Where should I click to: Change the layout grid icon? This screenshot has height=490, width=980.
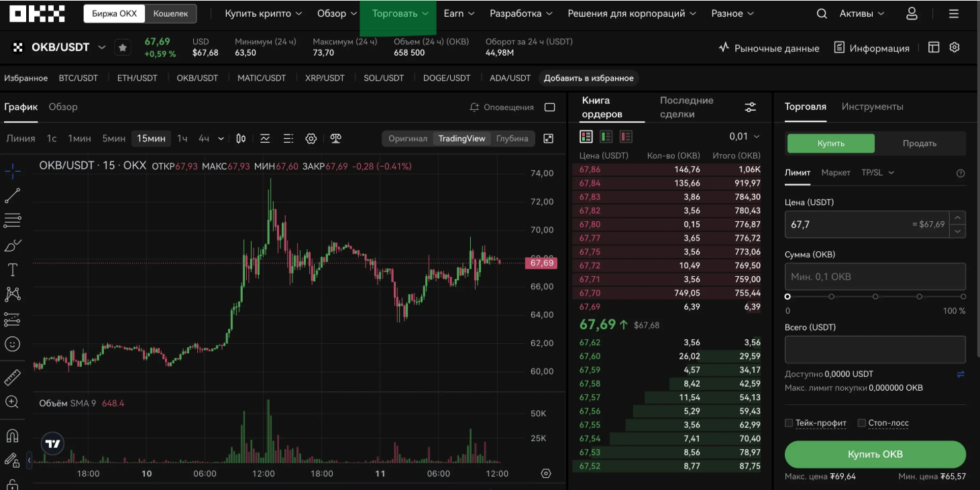point(934,48)
